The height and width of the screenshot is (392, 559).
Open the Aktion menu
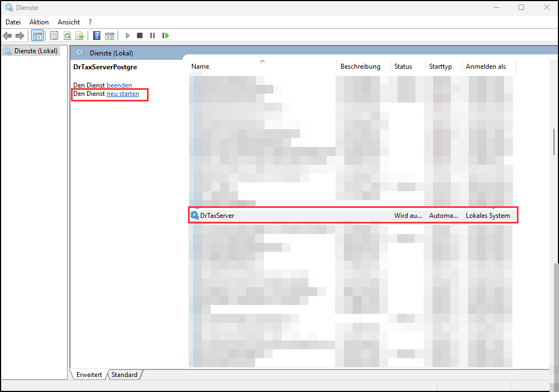pyautogui.click(x=39, y=22)
